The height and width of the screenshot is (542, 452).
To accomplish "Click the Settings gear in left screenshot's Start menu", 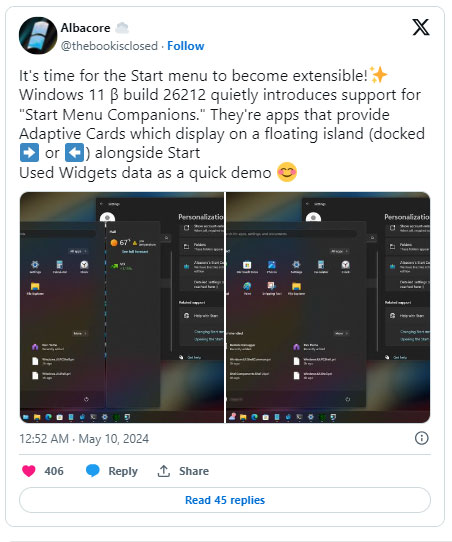I will pyautogui.click(x=35, y=265).
